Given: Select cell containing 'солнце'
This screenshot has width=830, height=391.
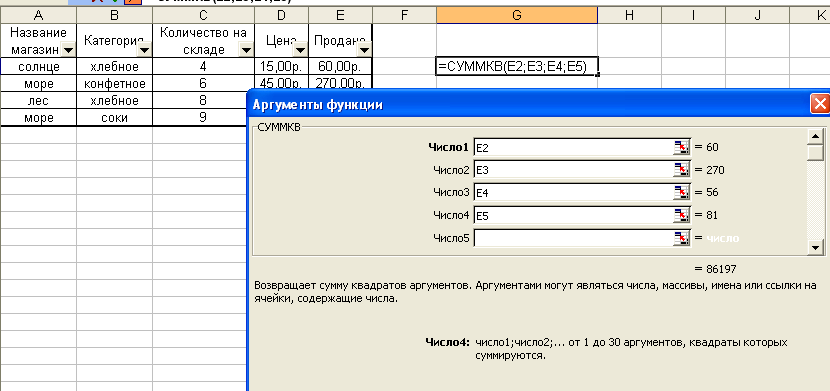Looking at the screenshot, I should (38, 66).
